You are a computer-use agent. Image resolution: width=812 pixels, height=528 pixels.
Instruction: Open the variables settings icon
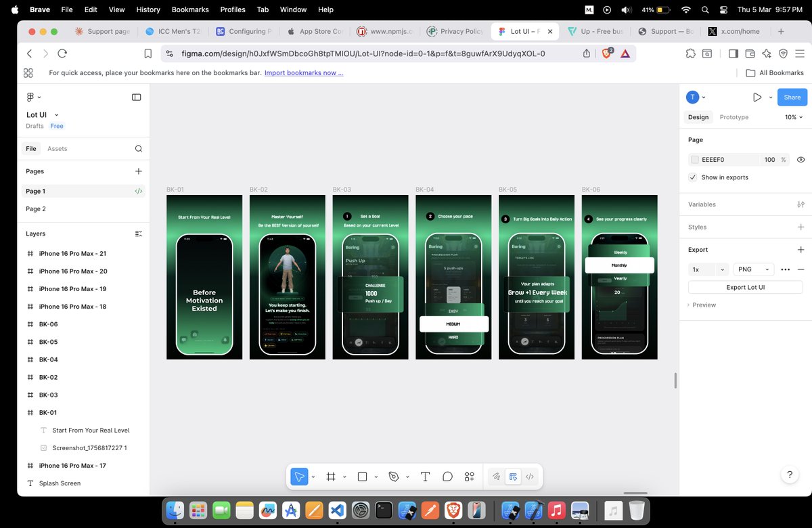800,204
